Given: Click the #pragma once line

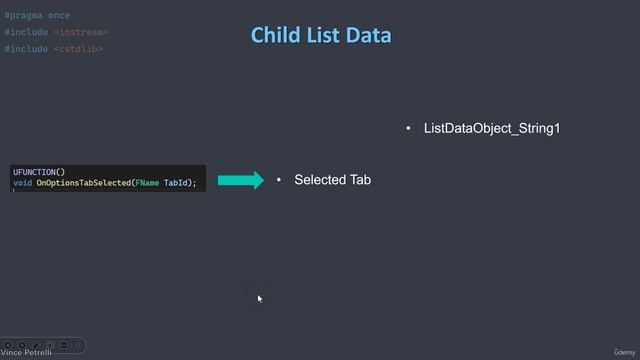Looking at the screenshot, I should tap(37, 16).
